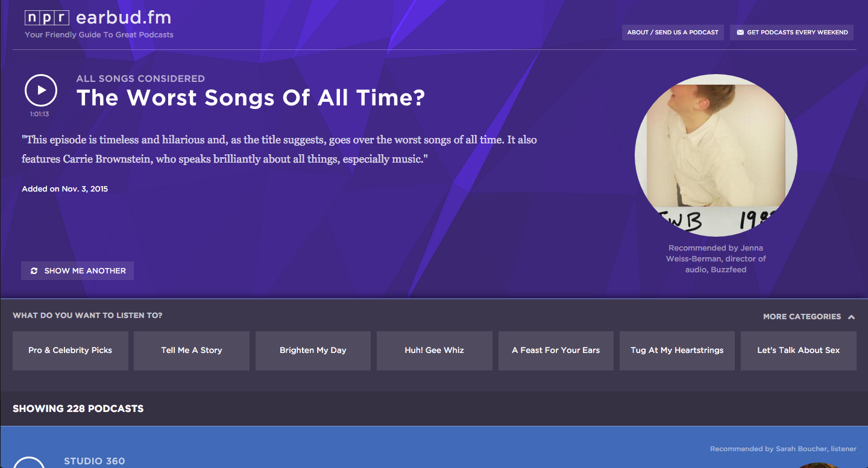
Task: Select Tug At My Heartstrings category
Action: click(677, 351)
